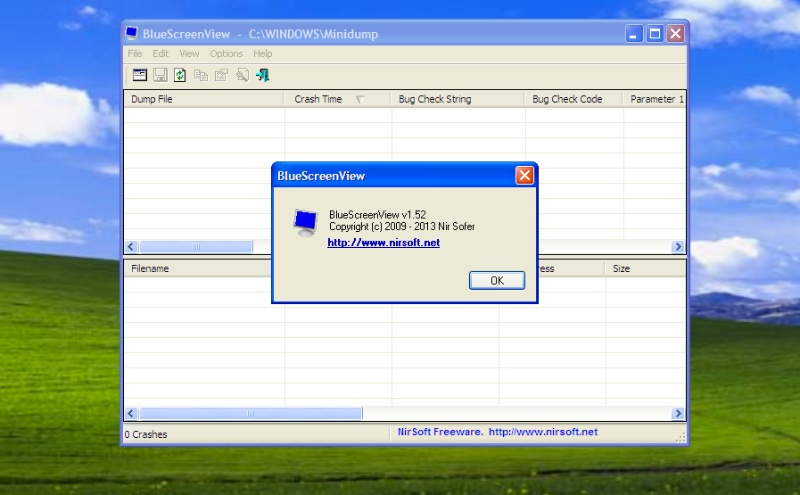Click the Refresh toolbar icon
Screen dimensions: 800x495
point(180,75)
